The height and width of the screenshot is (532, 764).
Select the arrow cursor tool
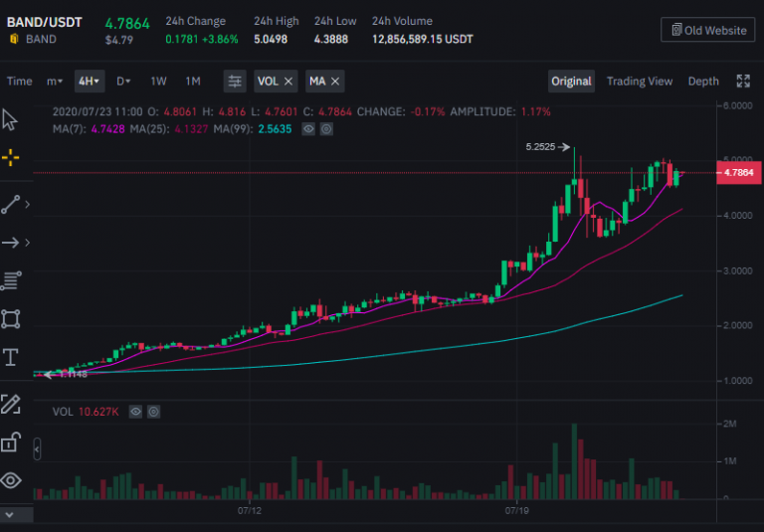11,120
